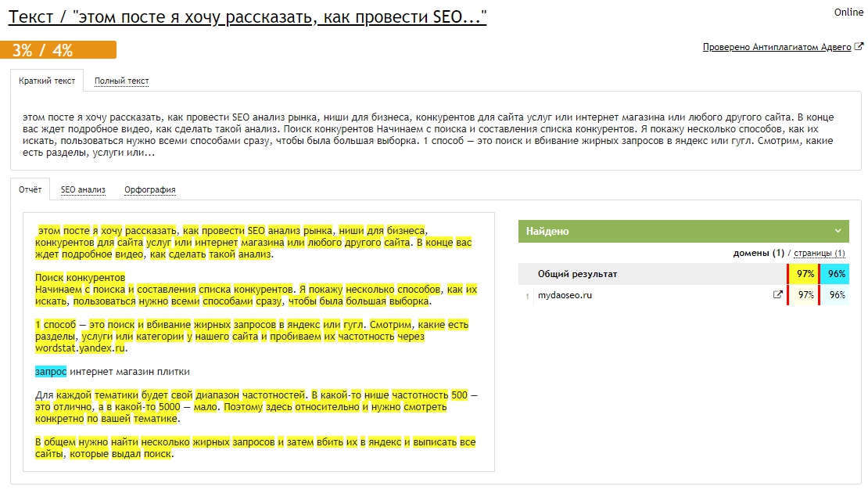868x490 pixels.
Task: Click cyan 96% cell in Общий результат row
Action: point(835,274)
